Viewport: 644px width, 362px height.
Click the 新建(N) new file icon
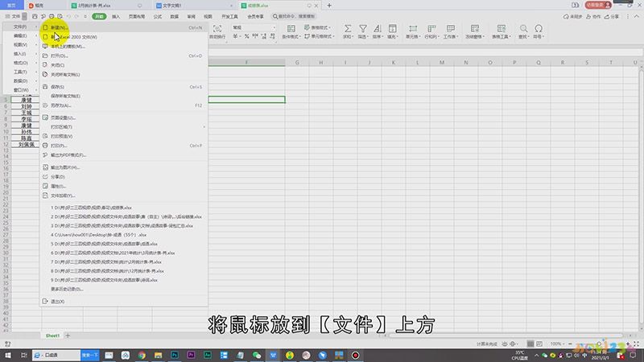(x=45, y=27)
